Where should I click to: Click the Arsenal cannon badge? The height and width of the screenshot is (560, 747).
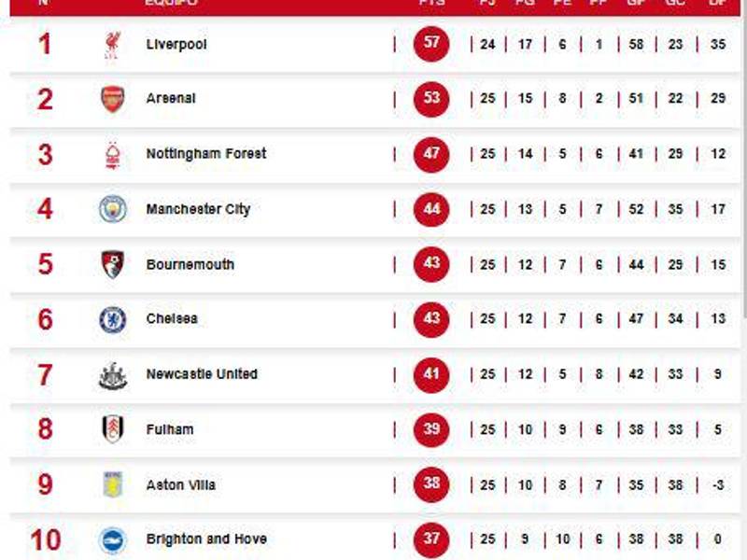111,98
